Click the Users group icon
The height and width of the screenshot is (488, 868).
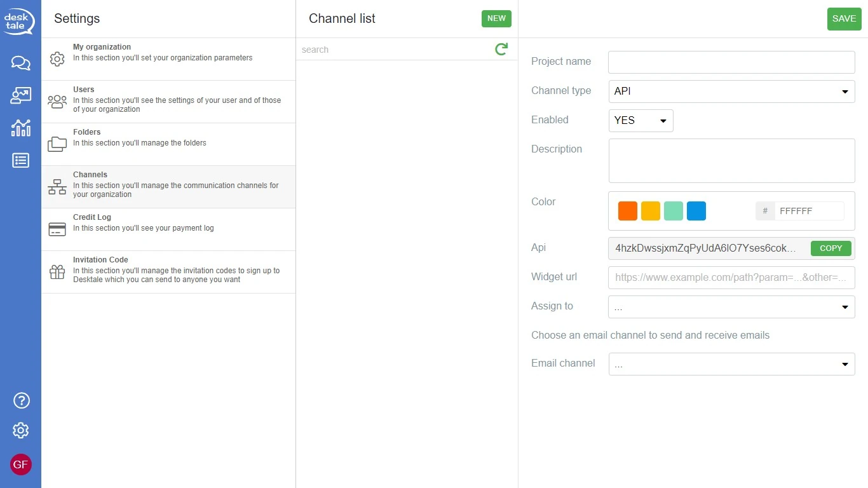point(57,102)
